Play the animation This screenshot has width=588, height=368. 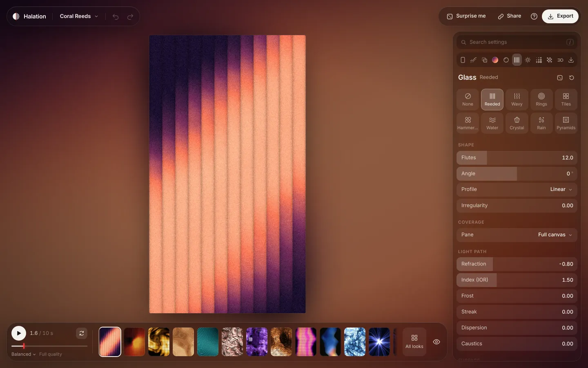click(x=19, y=333)
